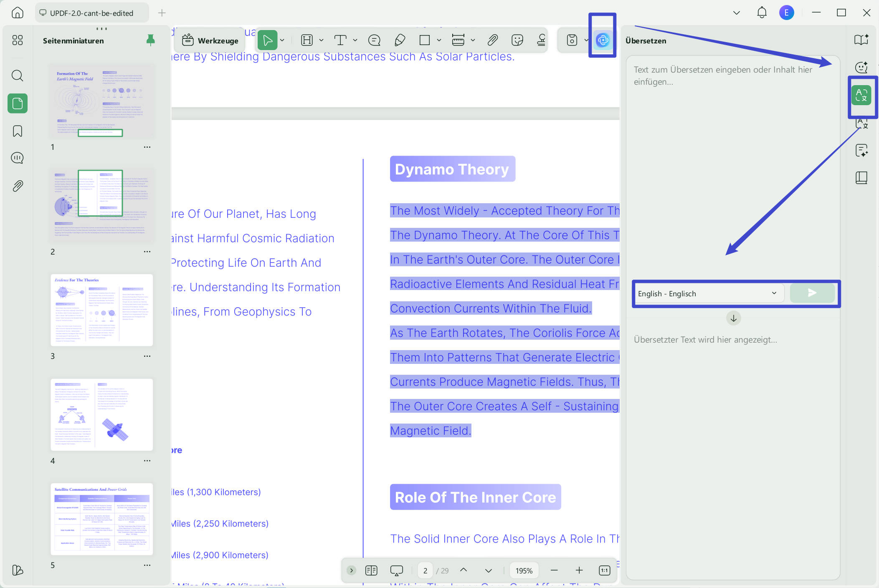Image resolution: width=879 pixels, height=588 pixels.
Task: Toggle actual size 1:1 view
Action: (604, 570)
